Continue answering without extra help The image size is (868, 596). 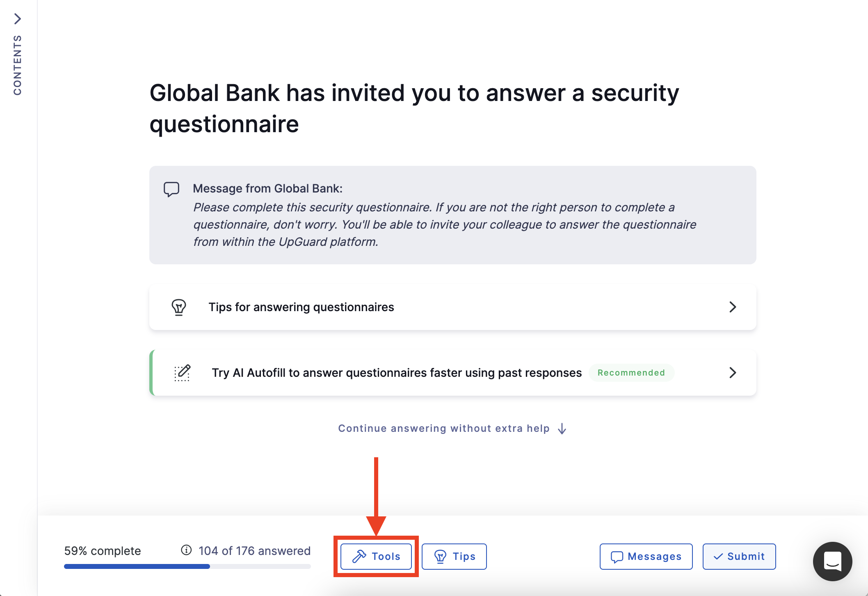(443, 428)
